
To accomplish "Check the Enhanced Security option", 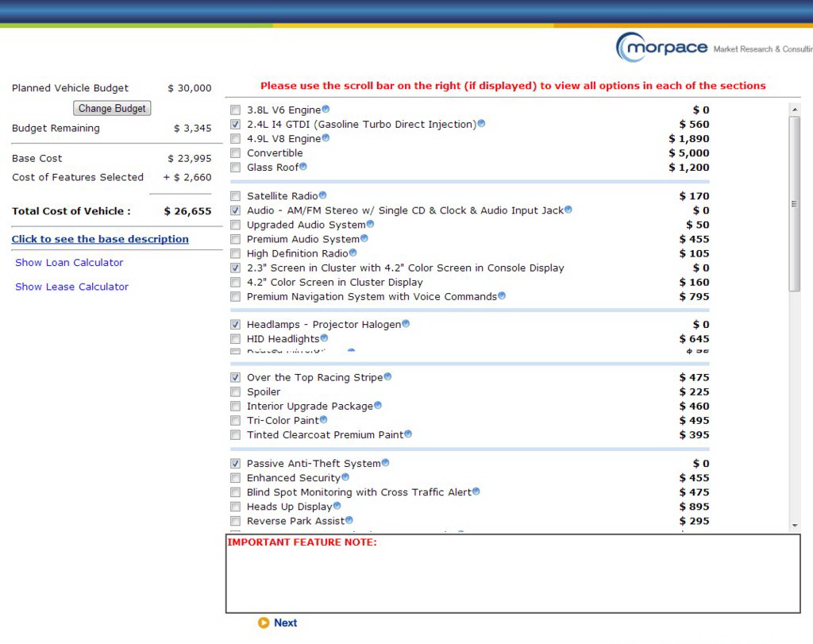I will [x=235, y=478].
